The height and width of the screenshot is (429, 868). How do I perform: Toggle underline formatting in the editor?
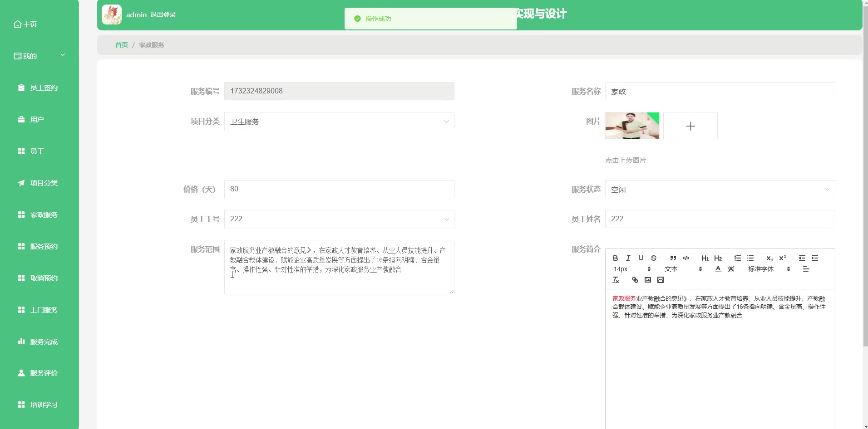coord(641,258)
